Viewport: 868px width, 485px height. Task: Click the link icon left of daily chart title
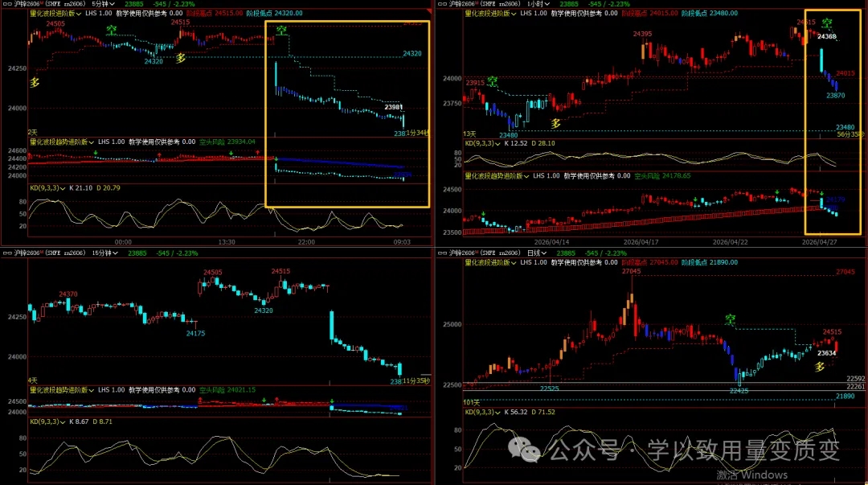coord(440,253)
